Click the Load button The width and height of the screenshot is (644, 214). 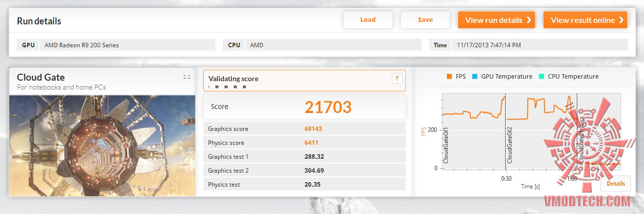point(368,20)
